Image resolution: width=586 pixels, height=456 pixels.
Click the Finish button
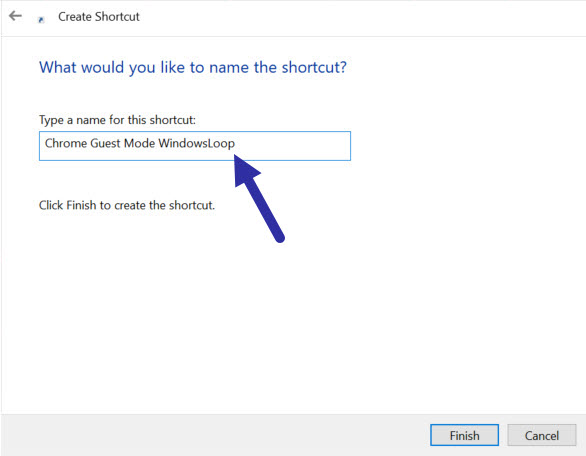pyautogui.click(x=464, y=435)
